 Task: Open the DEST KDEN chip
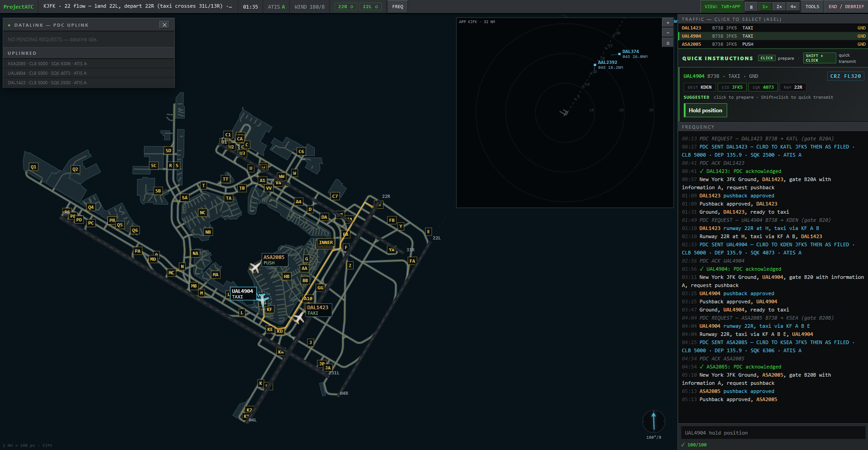[700, 87]
